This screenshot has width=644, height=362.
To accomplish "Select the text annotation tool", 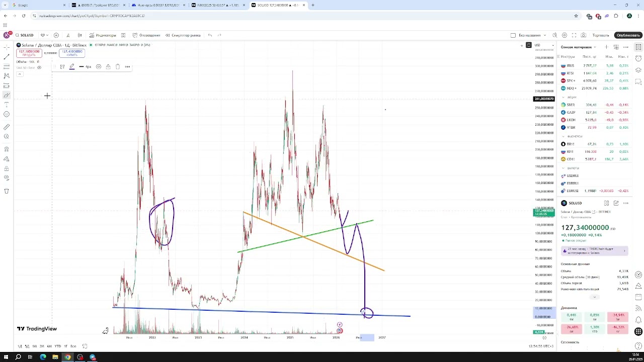I will point(7,105).
